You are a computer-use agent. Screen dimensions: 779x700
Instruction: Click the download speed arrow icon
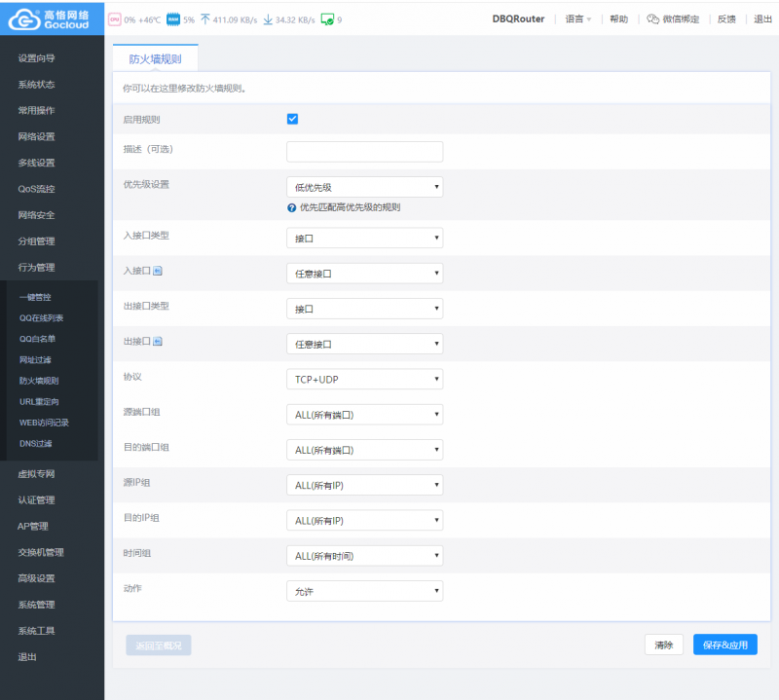[x=268, y=18]
